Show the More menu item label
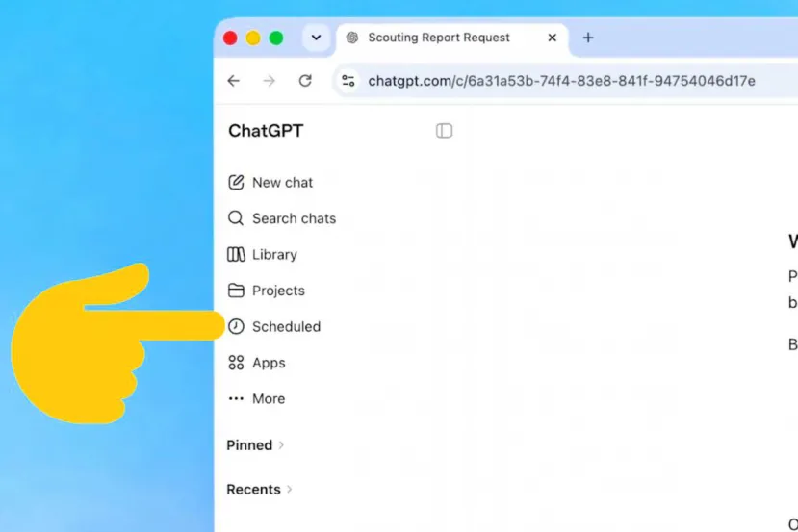The image size is (798, 532). pos(269,398)
